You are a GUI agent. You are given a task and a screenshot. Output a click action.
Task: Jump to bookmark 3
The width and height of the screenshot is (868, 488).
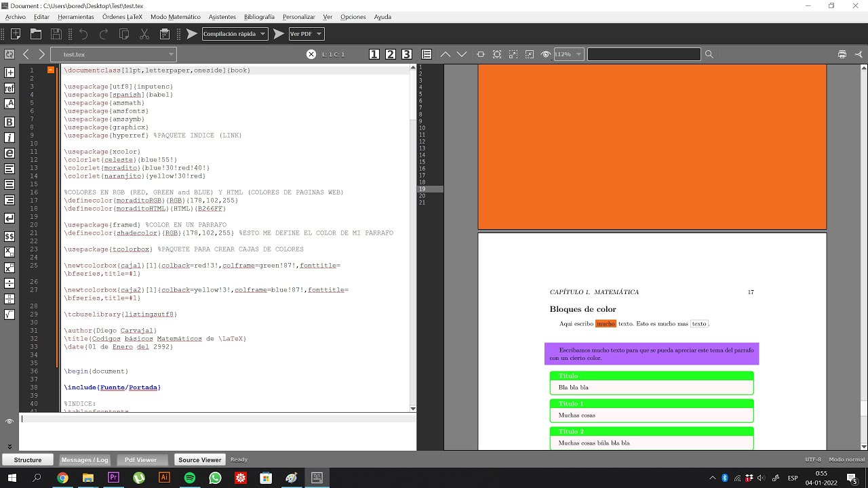click(407, 54)
